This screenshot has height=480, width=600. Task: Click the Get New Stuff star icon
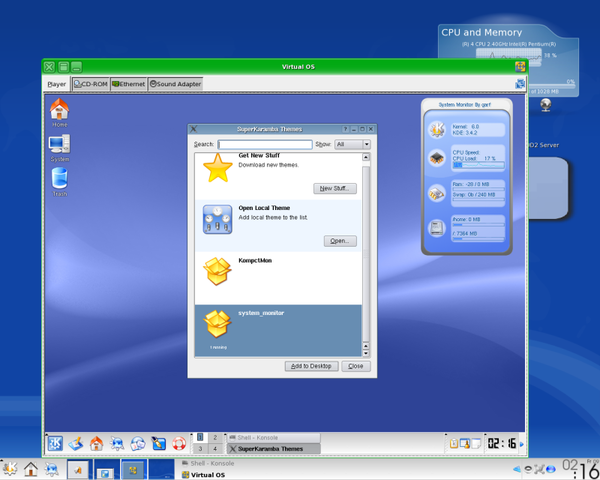pyautogui.click(x=217, y=168)
